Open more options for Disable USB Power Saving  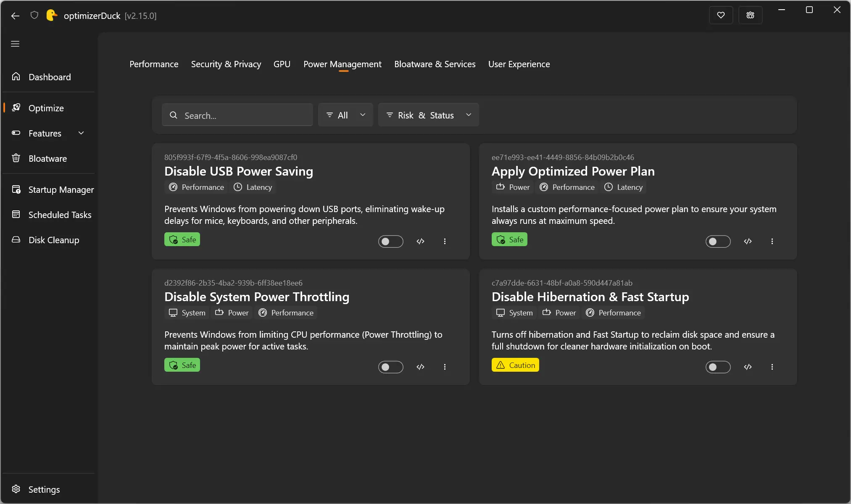(x=445, y=241)
